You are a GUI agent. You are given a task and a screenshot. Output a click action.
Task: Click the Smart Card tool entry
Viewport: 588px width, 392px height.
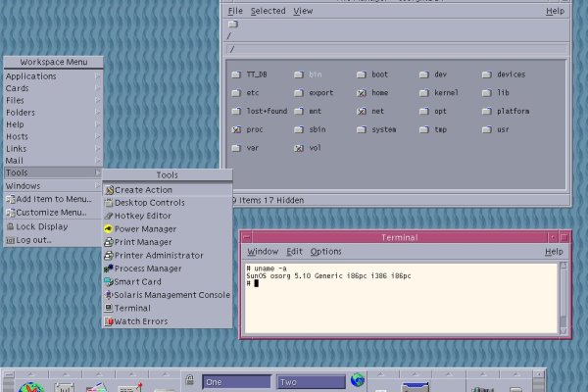[109, 281]
